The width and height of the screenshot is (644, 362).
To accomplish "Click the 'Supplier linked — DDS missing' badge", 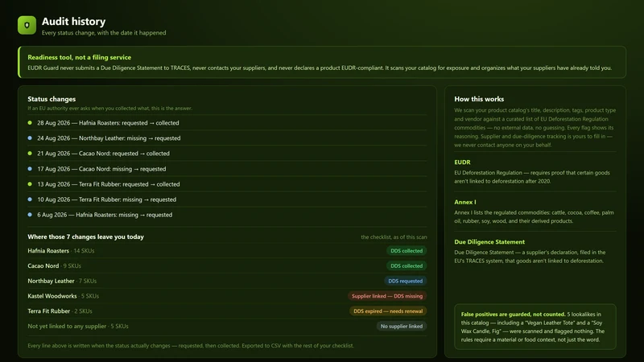I will tap(387, 296).
